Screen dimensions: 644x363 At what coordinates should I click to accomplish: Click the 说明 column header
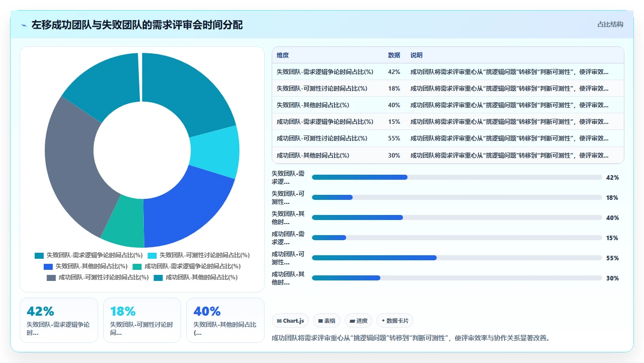pyautogui.click(x=417, y=55)
